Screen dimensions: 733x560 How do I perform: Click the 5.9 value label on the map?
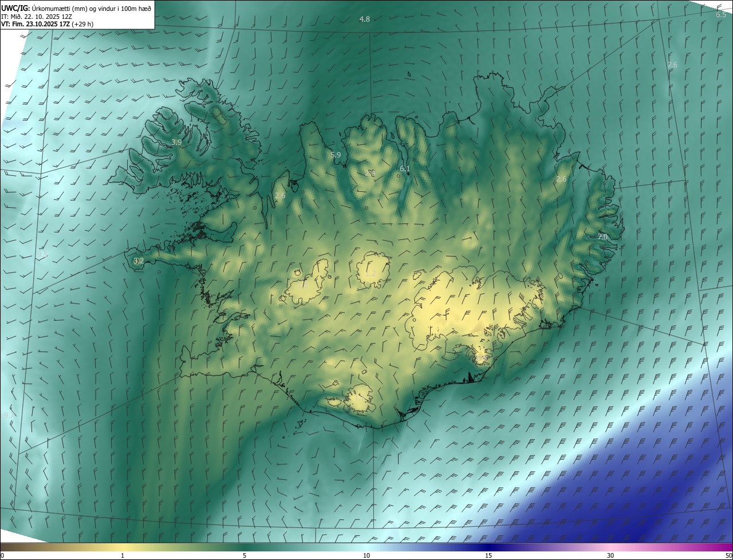[336, 155]
